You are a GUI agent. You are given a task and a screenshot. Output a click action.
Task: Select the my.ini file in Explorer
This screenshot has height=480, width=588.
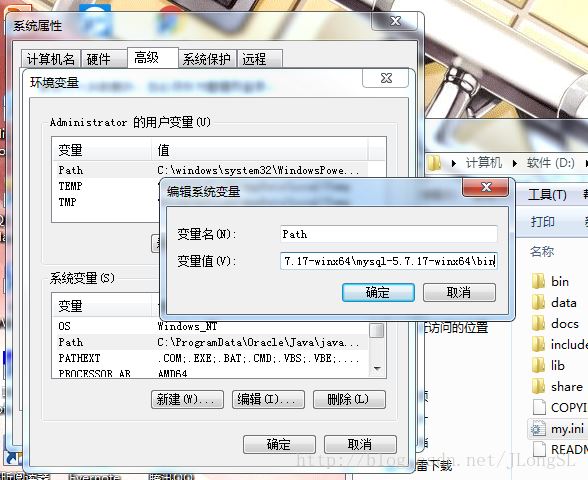click(558, 428)
